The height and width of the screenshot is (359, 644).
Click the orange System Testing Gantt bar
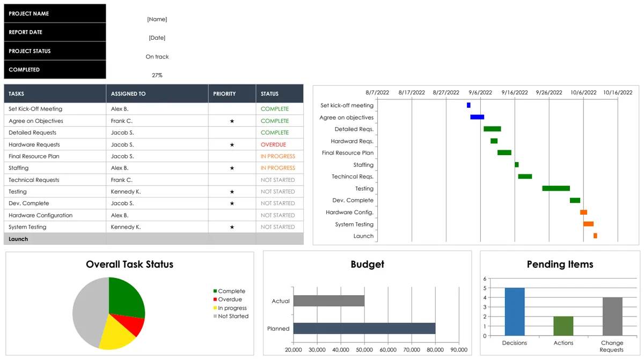(x=588, y=224)
